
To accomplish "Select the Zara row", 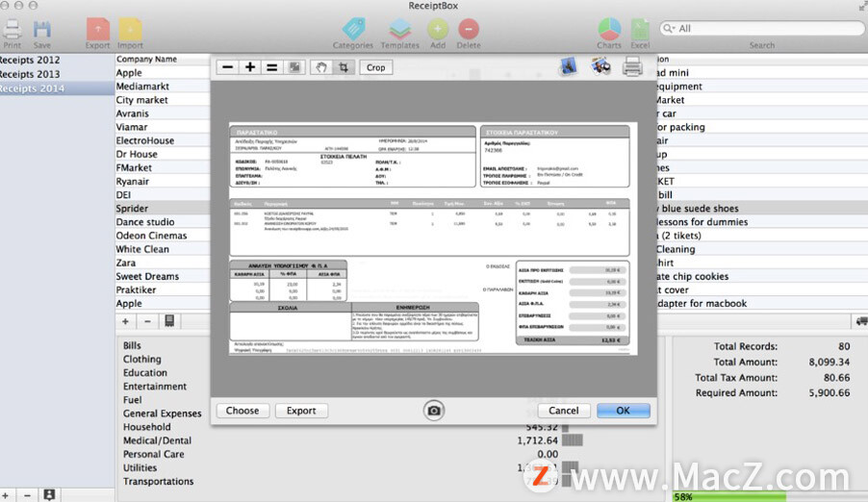I will [x=163, y=263].
